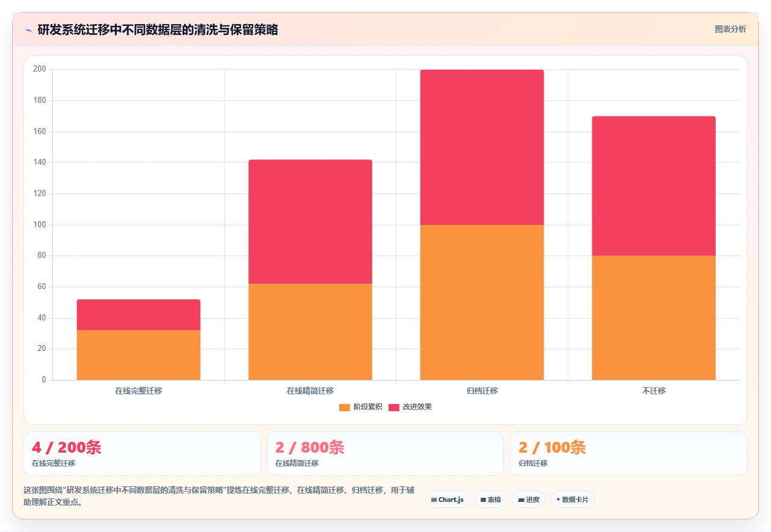Open the 2 / 800条 在线精简迁移 card

click(x=385, y=453)
